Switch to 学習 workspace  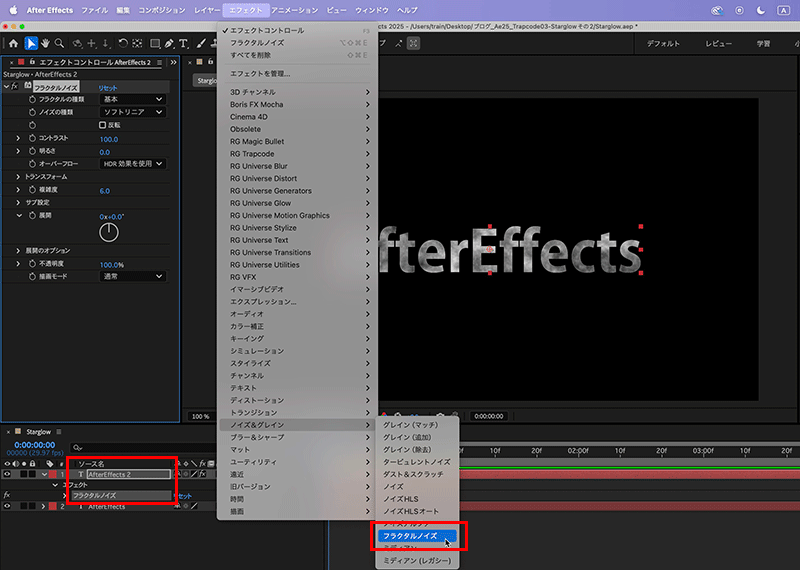[764, 44]
